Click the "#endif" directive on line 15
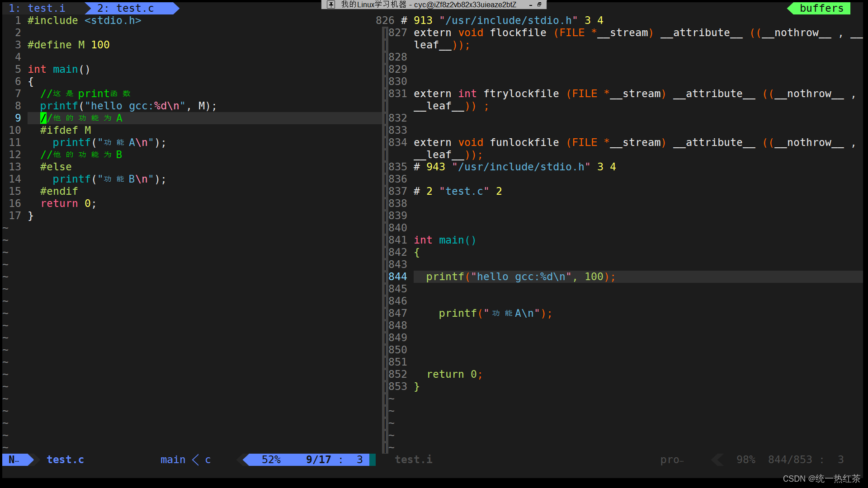This screenshot has width=868, height=488. tap(59, 191)
